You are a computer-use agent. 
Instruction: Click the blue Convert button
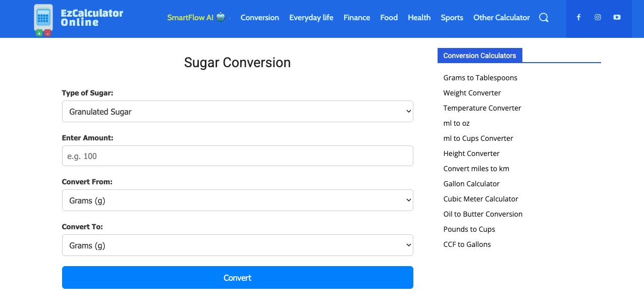(x=238, y=278)
